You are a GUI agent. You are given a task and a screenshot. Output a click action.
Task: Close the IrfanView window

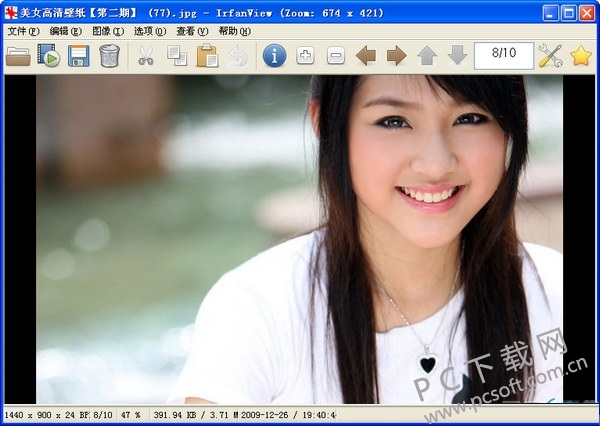coord(587,13)
